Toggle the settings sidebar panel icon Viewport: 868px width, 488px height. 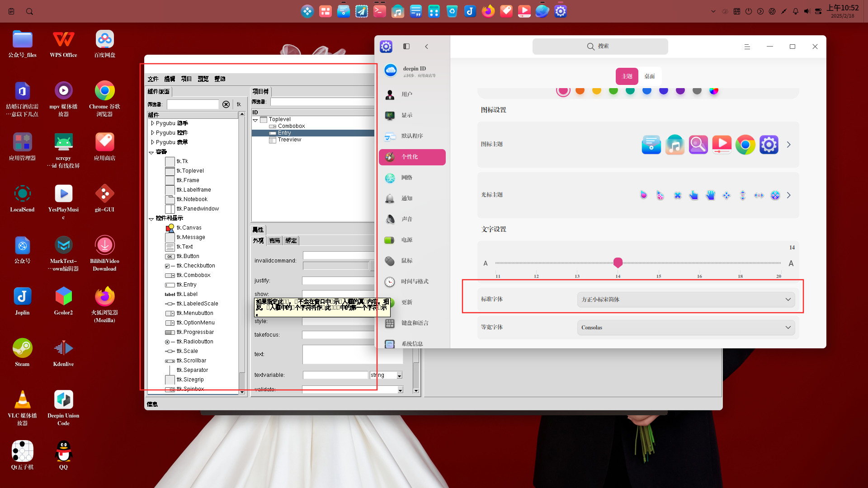(406, 46)
